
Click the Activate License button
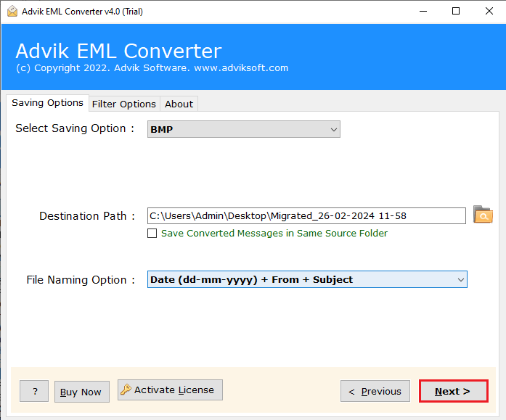click(x=170, y=390)
